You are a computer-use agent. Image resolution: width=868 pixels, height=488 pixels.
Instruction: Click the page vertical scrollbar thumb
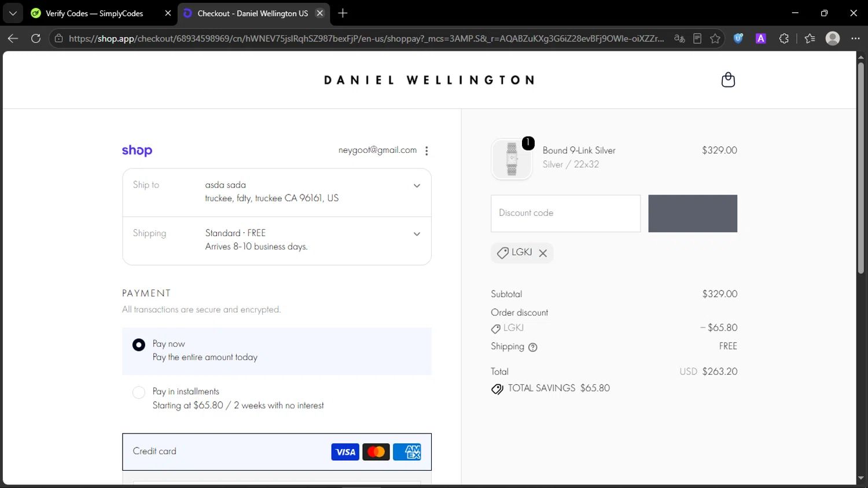point(860,168)
